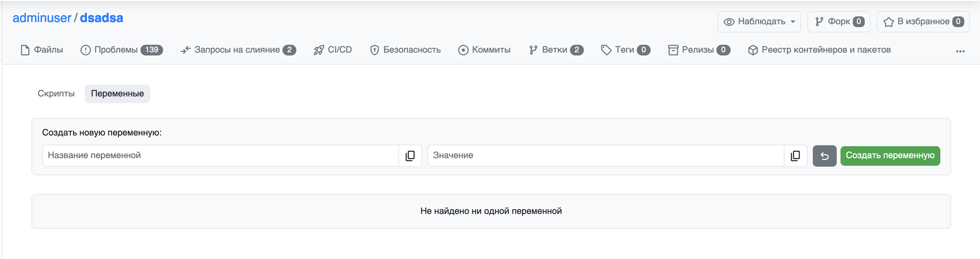The image size is (980, 259).
Task: Open the Ветки tab
Action: coord(556,50)
